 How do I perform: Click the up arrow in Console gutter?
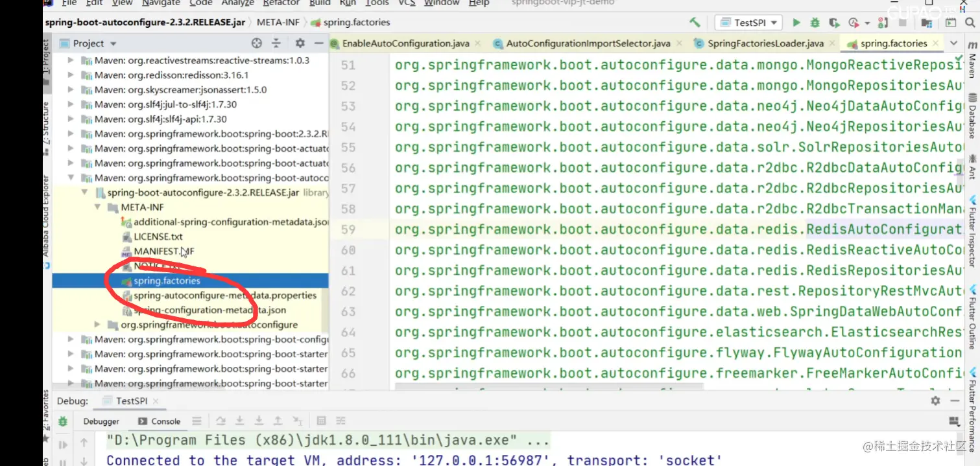pos(84,443)
